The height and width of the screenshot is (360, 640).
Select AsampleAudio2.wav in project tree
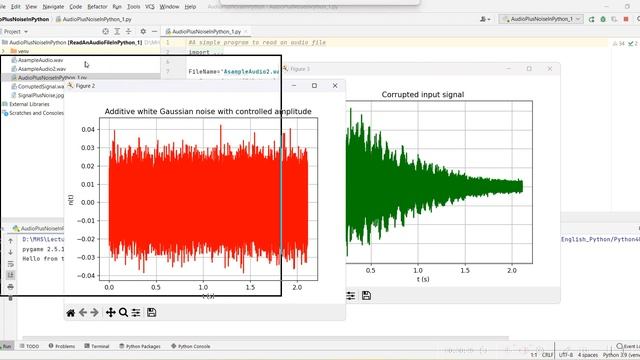click(42, 69)
